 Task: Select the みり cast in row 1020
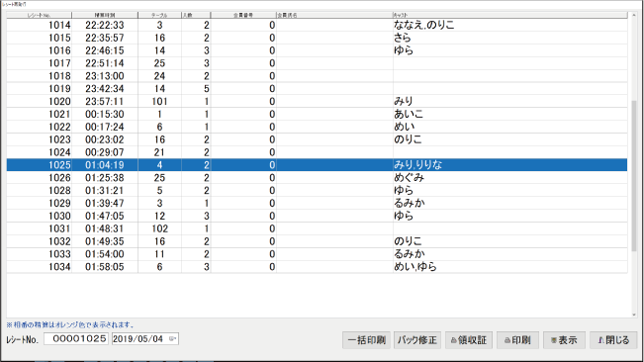point(509,101)
